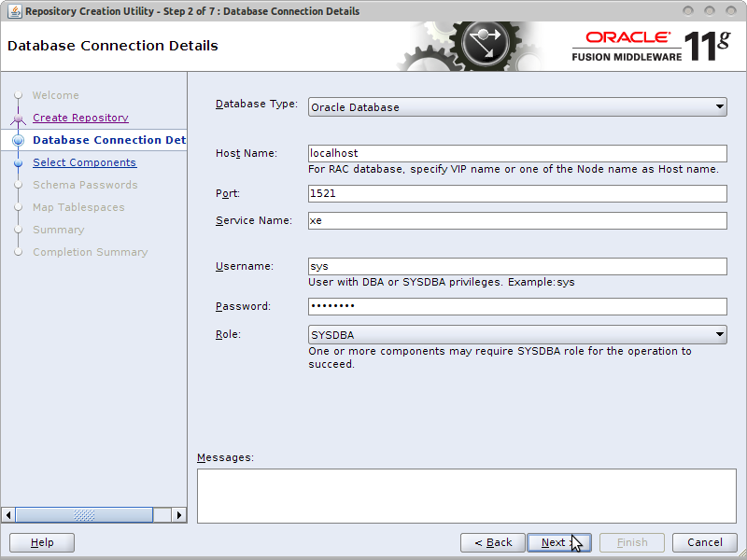Select Database Connection Details step in sidebar

[x=109, y=140]
